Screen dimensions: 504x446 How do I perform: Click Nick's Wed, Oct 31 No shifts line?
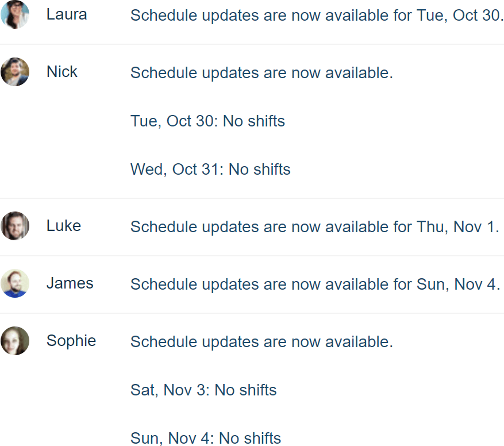(x=210, y=170)
